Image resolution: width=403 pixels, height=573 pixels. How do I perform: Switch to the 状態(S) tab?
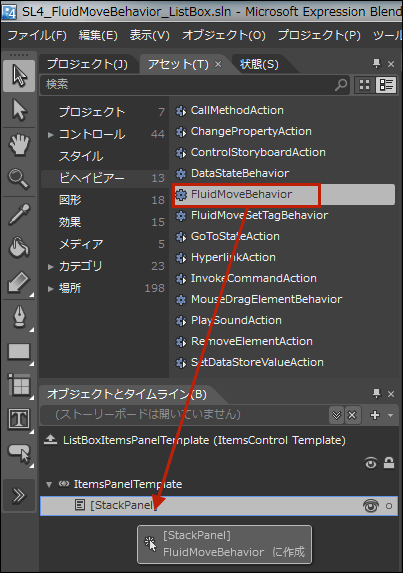click(259, 64)
